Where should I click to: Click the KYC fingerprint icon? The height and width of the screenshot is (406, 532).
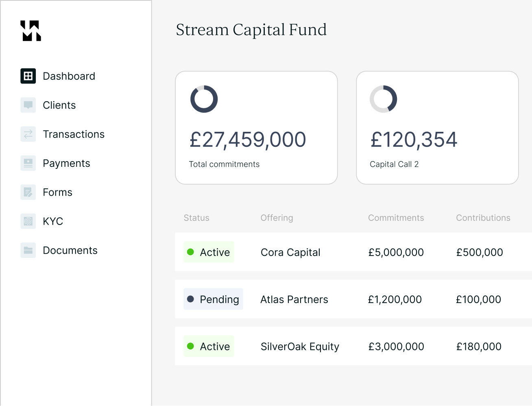28,221
